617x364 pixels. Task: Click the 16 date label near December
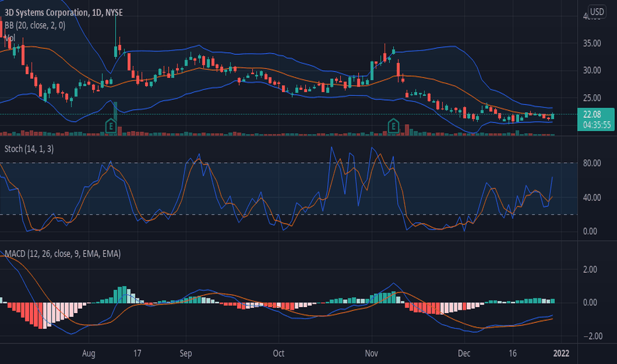[512, 353]
